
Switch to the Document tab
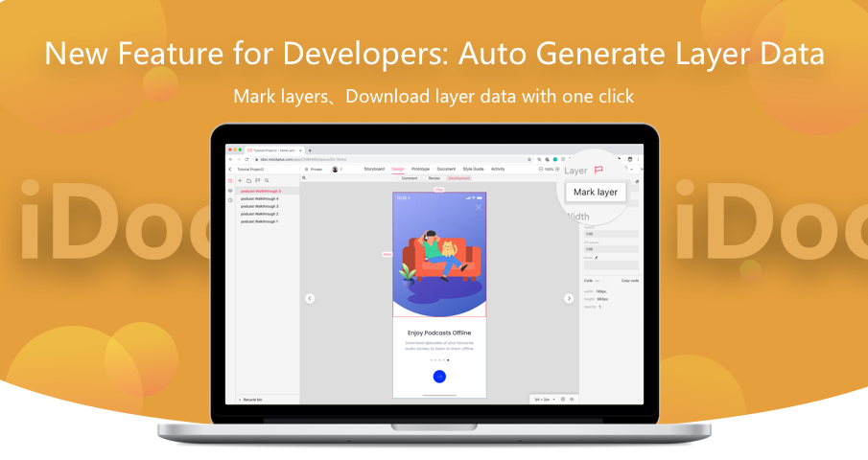click(446, 170)
